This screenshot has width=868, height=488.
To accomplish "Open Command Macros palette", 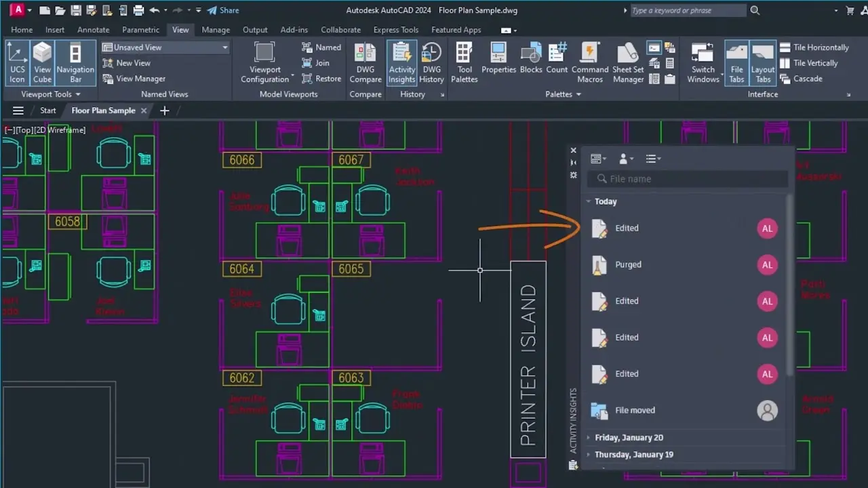I will (590, 62).
